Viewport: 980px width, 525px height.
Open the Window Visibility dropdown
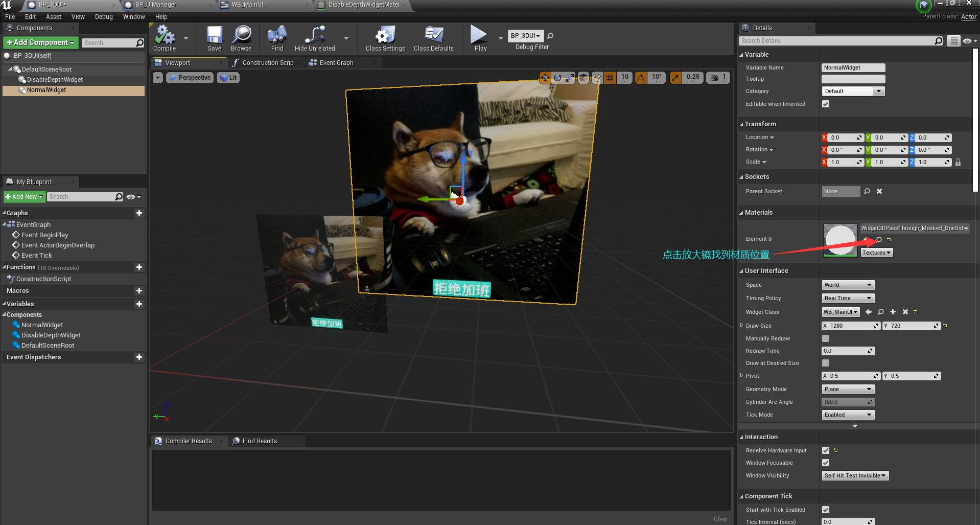coord(855,475)
